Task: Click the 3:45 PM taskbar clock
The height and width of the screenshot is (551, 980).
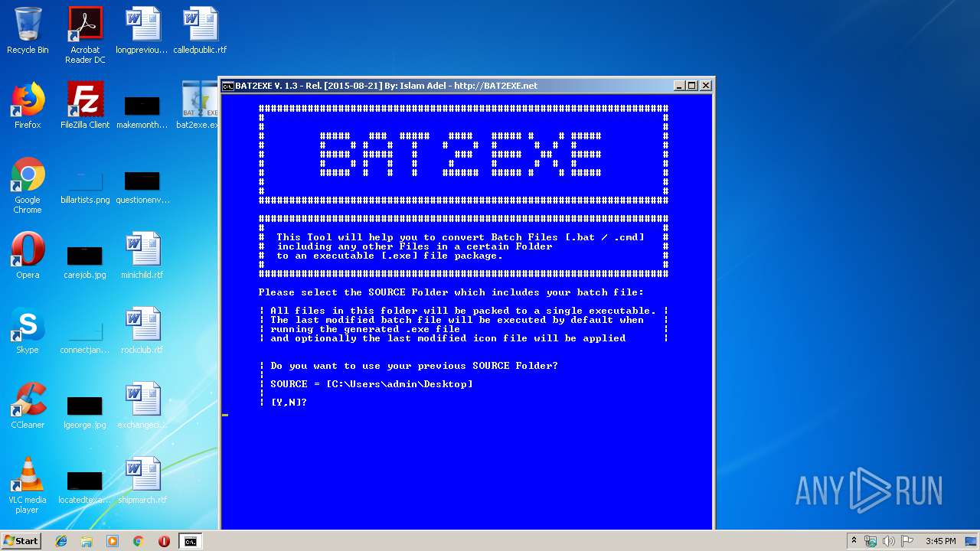Action: tap(940, 541)
